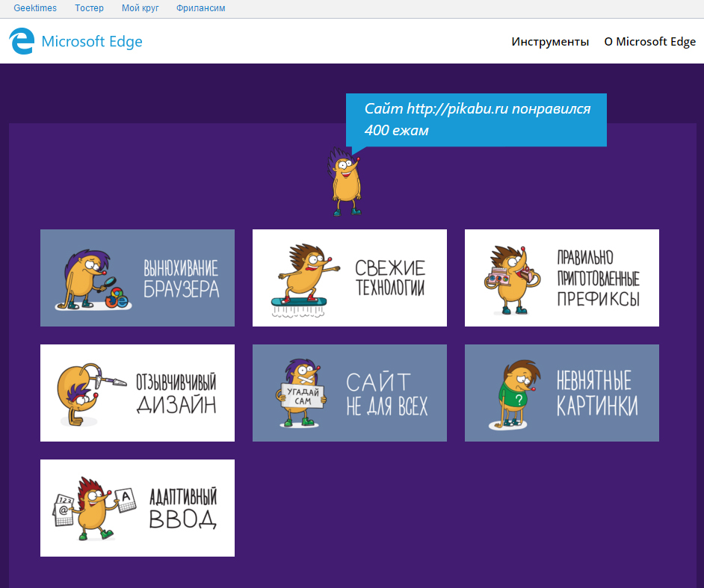Open the 'Свежие технологии' card title
Image resolution: width=704 pixels, height=588 pixels.
(x=389, y=278)
